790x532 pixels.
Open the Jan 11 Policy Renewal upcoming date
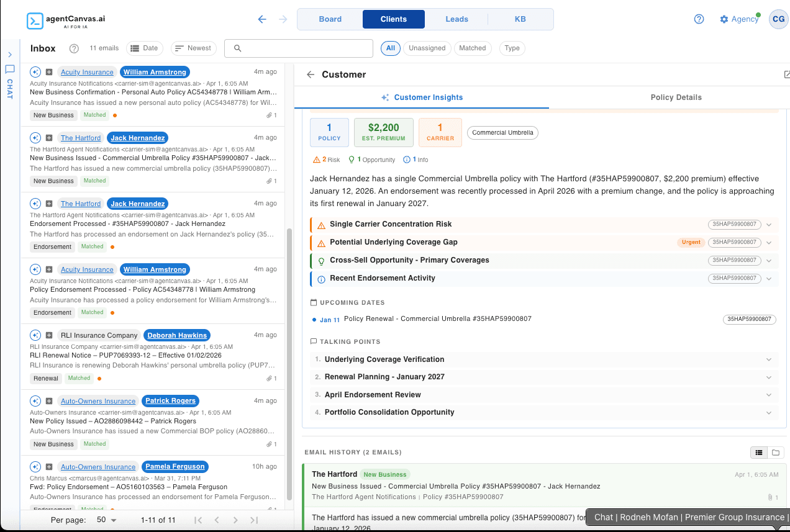pos(543,320)
